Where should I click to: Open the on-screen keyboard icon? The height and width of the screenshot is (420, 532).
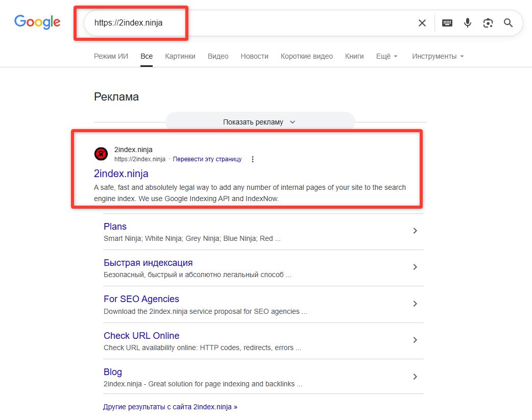click(447, 23)
